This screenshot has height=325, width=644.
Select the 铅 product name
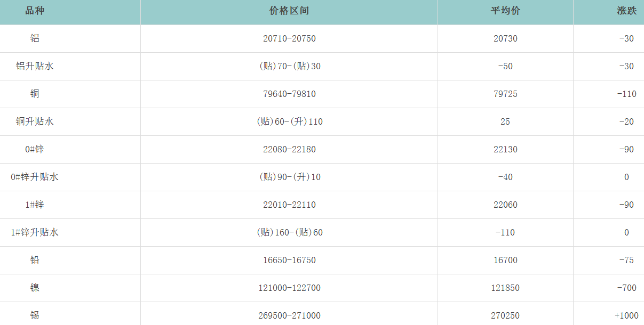coord(35,260)
